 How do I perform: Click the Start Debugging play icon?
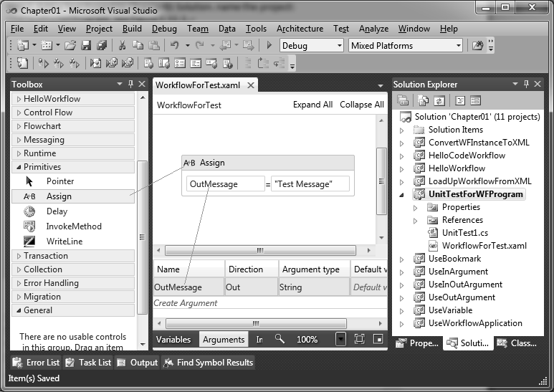269,45
